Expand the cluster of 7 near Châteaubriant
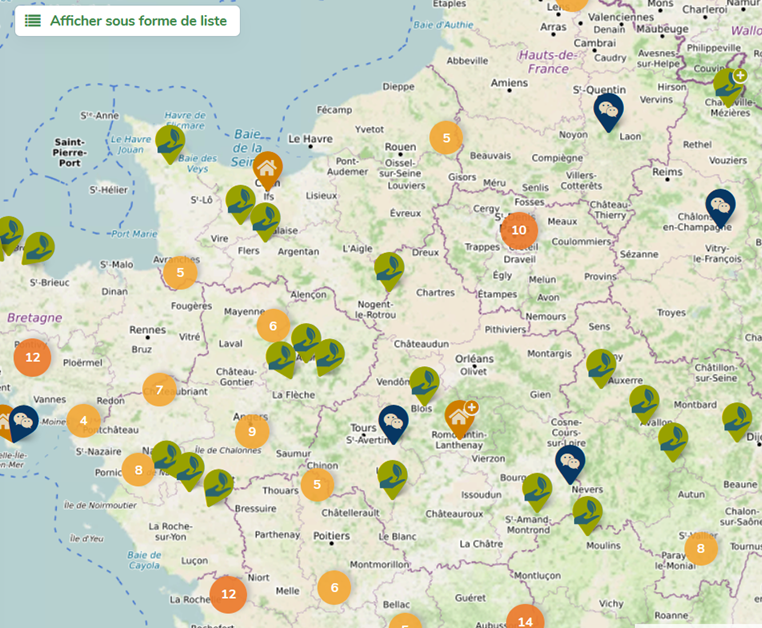762x628 pixels. [159, 390]
